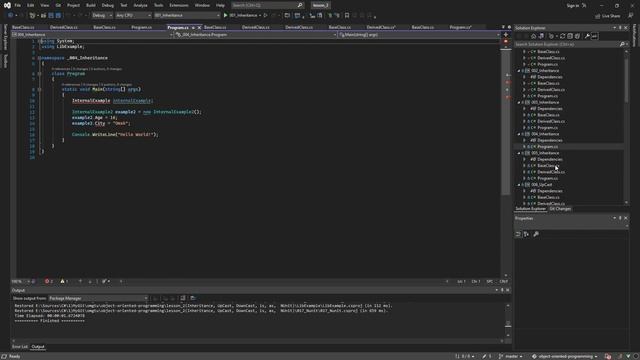Open the Debug configuration dropdown
The image size is (640, 360).
(x=102, y=16)
